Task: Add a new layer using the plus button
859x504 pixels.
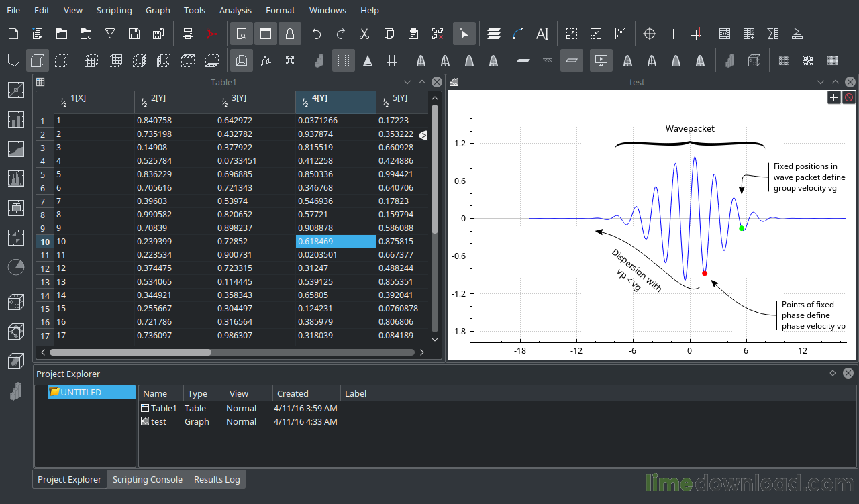Action: pos(833,97)
